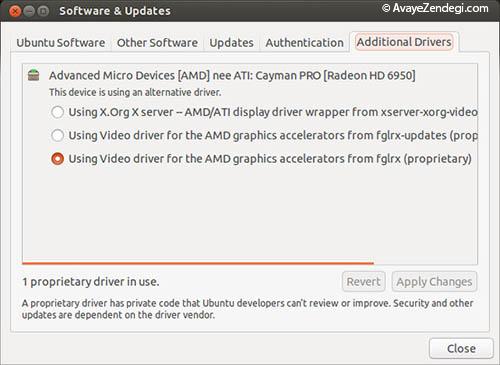500x365 pixels.
Task: Click the Revert button
Action: [363, 282]
